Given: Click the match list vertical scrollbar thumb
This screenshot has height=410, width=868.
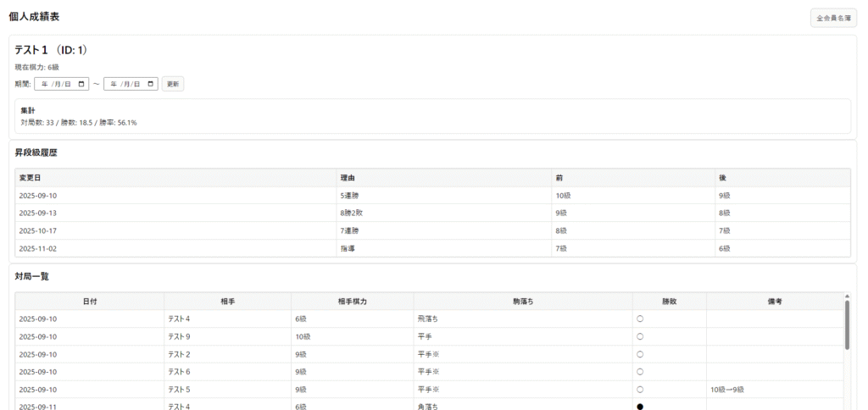Looking at the screenshot, I should point(846,324).
